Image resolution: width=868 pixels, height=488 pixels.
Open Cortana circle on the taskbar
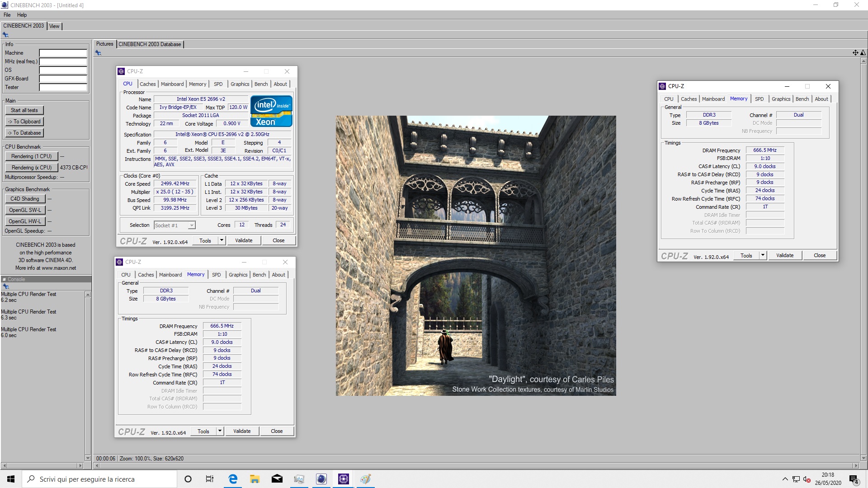(x=188, y=479)
